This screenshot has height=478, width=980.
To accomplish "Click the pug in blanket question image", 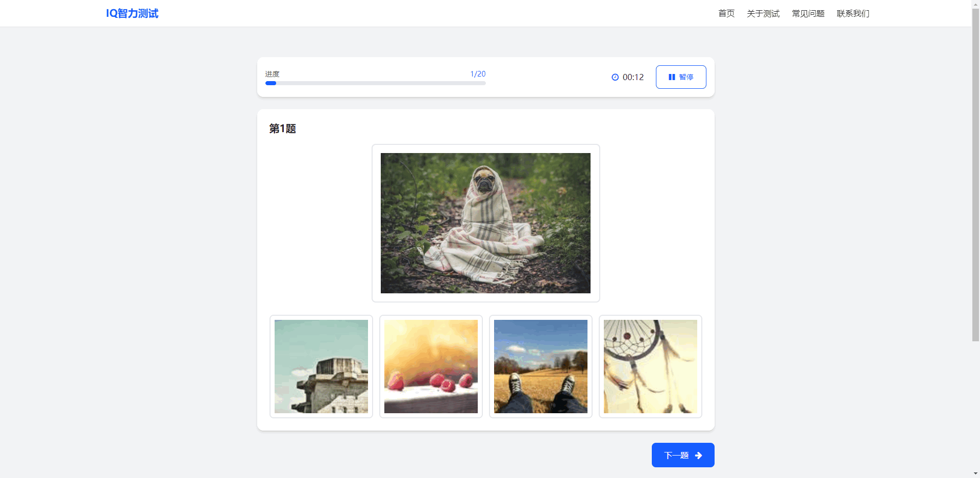I will tap(485, 223).
